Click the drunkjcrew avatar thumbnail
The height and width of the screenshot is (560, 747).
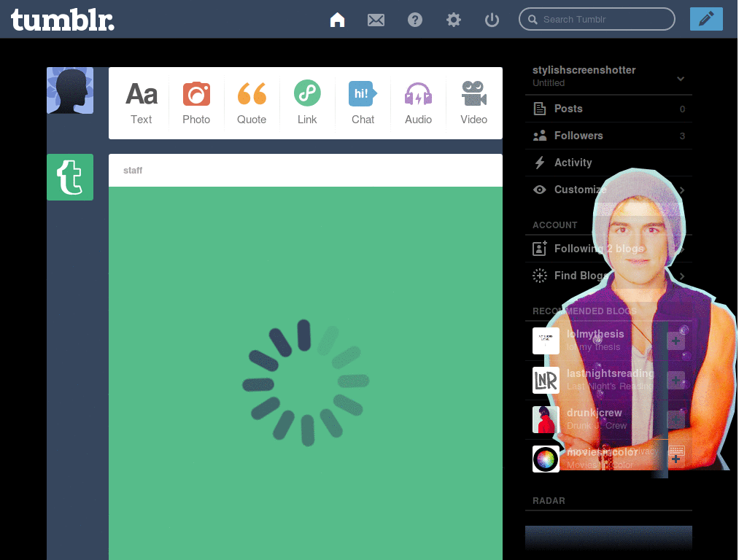pos(546,419)
